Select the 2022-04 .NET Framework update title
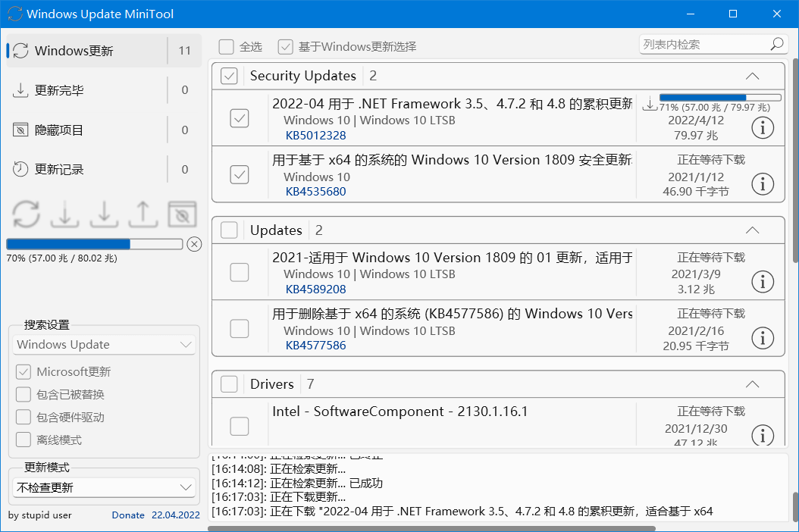 [452, 104]
